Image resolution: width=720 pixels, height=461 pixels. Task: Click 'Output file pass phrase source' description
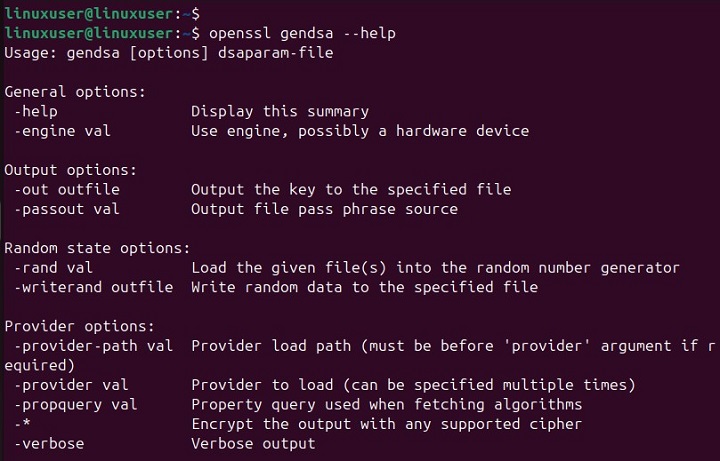(324, 208)
